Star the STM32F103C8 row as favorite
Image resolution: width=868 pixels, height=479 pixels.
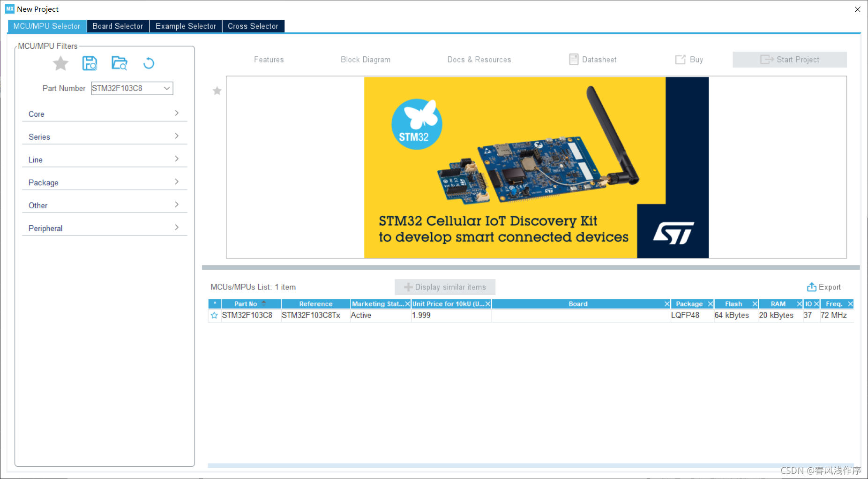[214, 315]
